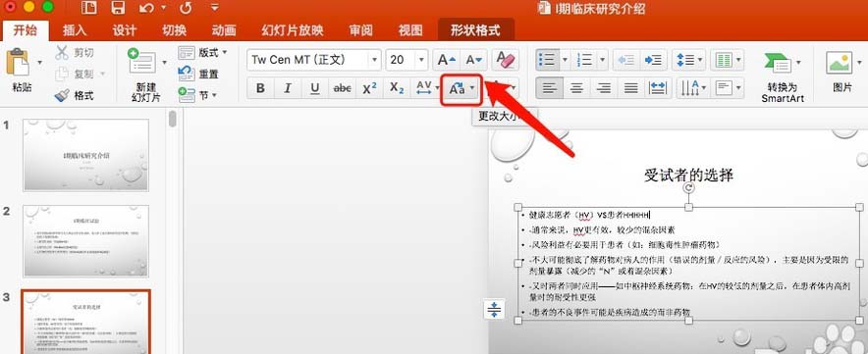Click the Save icon in title bar

point(118,8)
